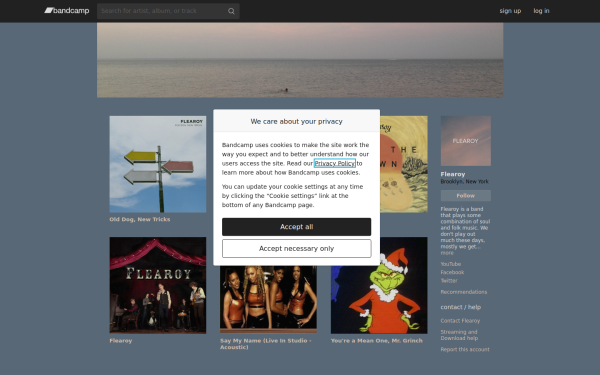Expand the band bio with more link
This screenshot has width=600, height=375.
pos(447,253)
